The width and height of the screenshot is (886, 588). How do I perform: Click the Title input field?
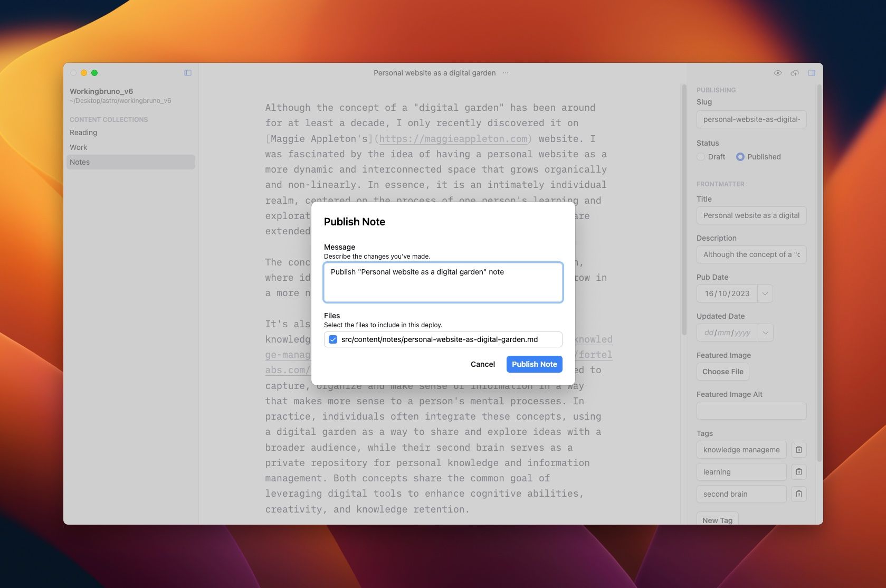tap(751, 215)
